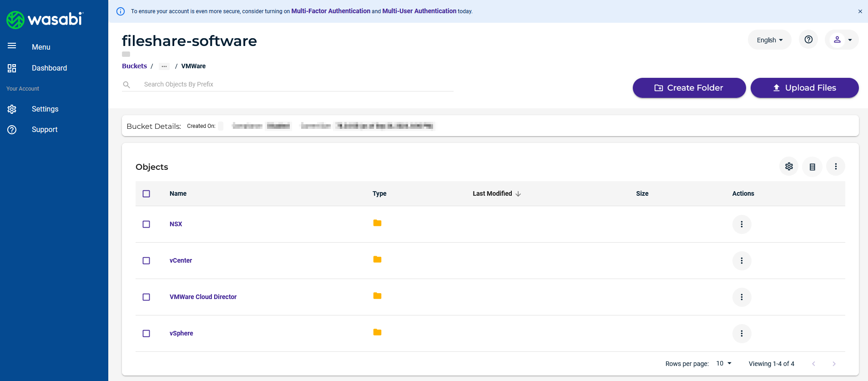Screen dimensions: 868x381
Task: Dismiss the security banner with the X
Action: click(860, 11)
